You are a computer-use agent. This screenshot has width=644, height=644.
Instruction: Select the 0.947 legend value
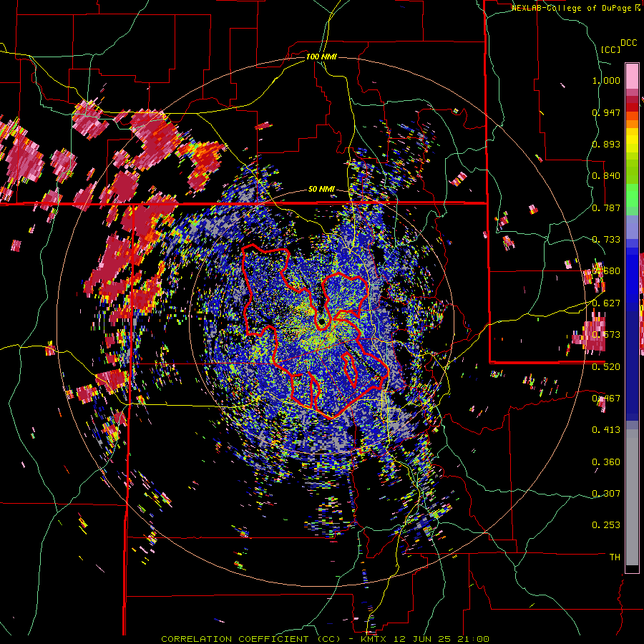[x=606, y=112]
